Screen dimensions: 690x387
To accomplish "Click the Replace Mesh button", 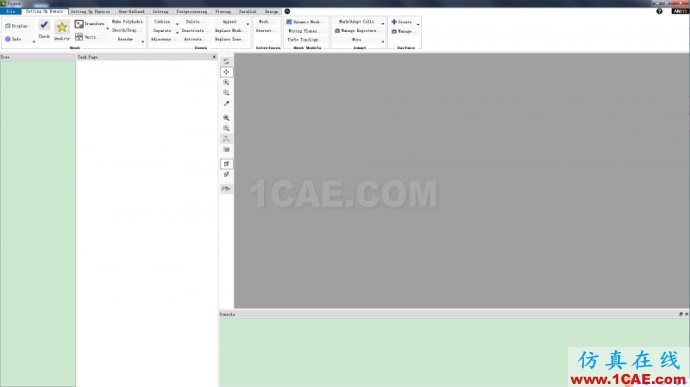I will pyautogui.click(x=229, y=30).
